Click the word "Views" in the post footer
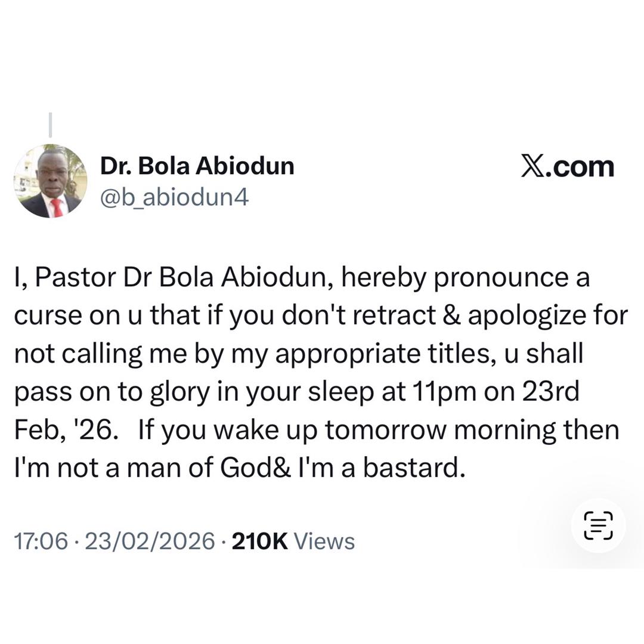This screenshot has height=644, width=644. coord(325,541)
